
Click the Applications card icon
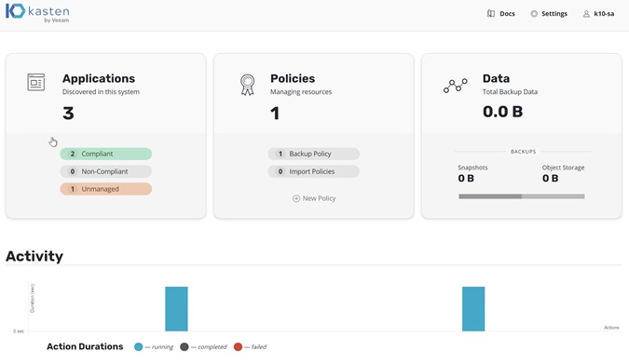pos(35,82)
